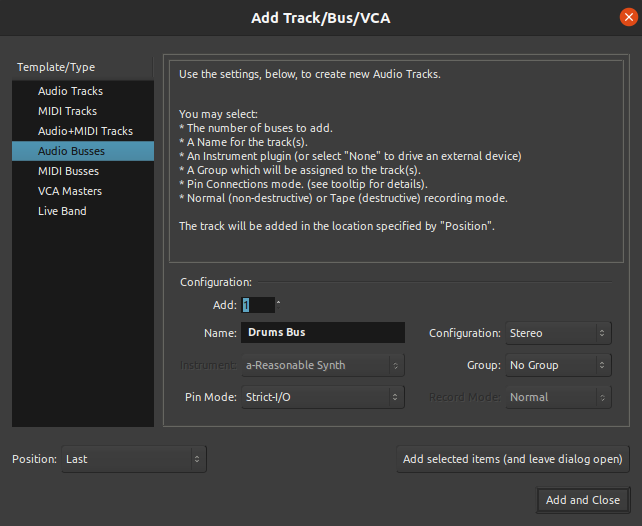Choose the Live Band template
The height and width of the screenshot is (526, 642).
coord(62,211)
